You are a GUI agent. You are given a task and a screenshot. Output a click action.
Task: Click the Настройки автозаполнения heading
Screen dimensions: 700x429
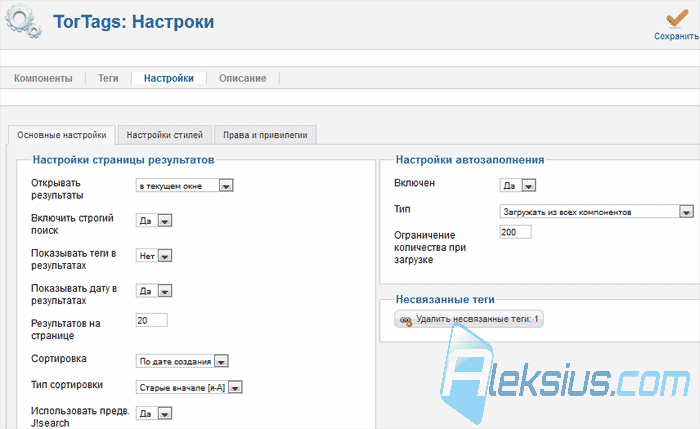(470, 160)
